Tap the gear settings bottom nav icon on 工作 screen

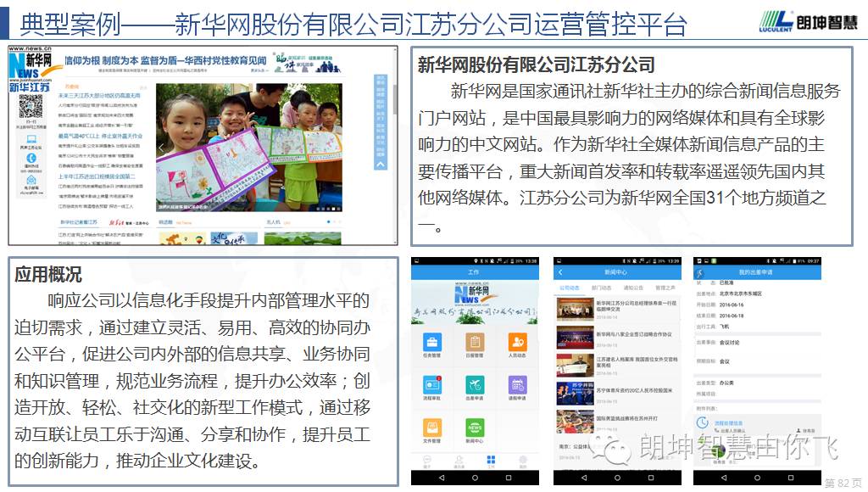(x=522, y=461)
